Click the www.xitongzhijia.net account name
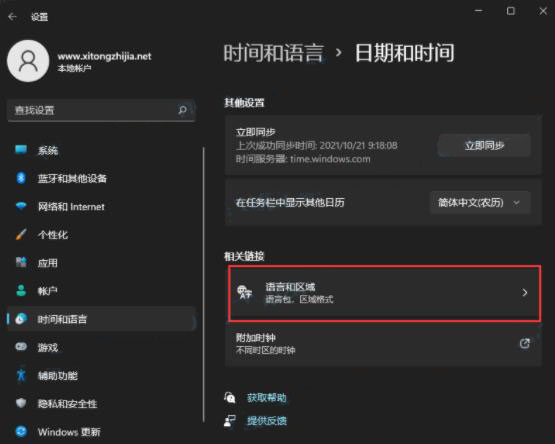The height and width of the screenshot is (444, 555). click(104, 56)
